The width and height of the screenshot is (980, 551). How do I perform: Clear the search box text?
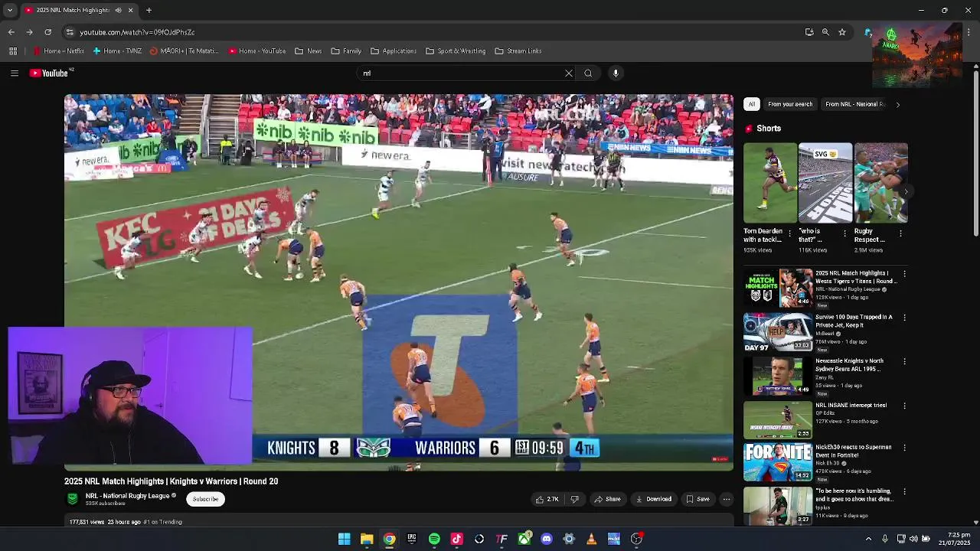tap(569, 73)
